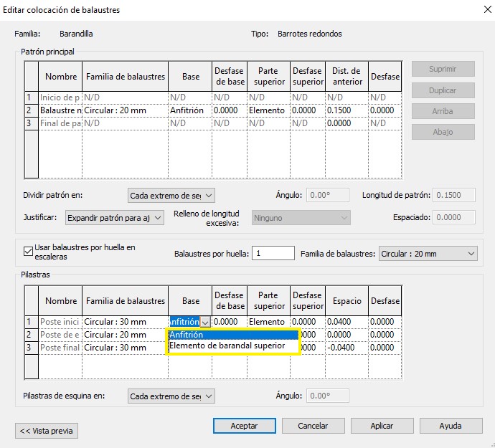495x448 pixels.
Task: Toggle Usar balaustres por huella en escaleras checkbox
Action: 29,252
